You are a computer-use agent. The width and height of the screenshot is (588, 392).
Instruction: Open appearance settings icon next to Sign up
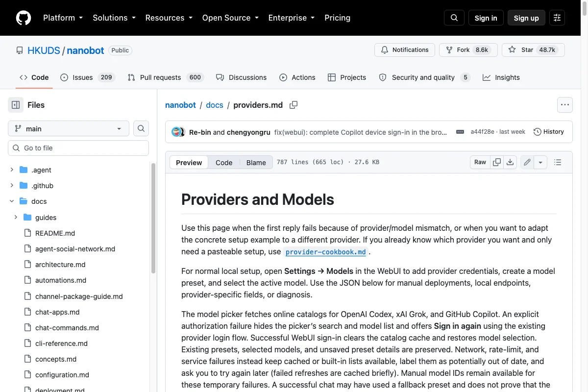(557, 18)
